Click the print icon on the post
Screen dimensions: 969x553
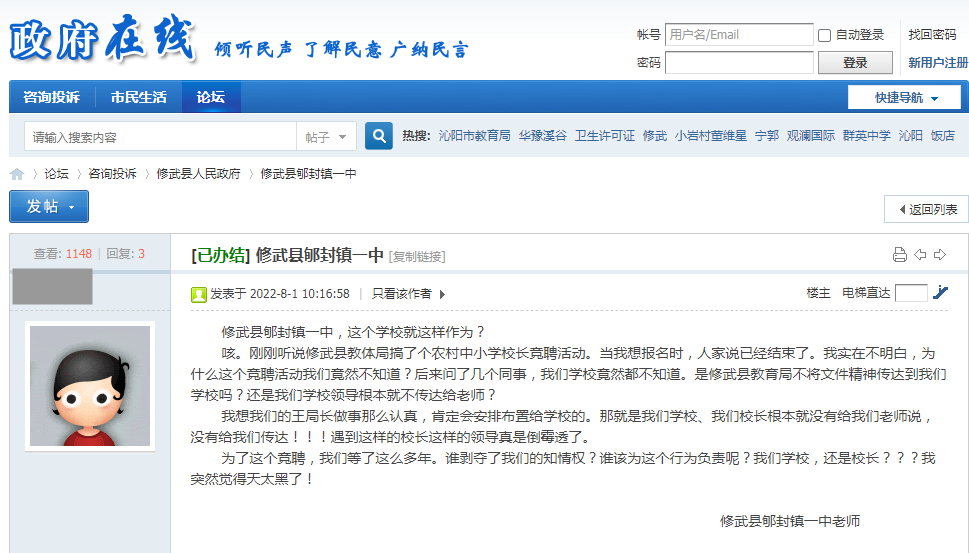(899, 254)
